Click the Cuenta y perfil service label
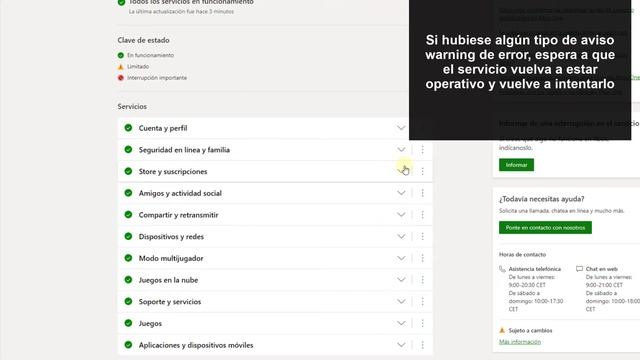 [163, 128]
